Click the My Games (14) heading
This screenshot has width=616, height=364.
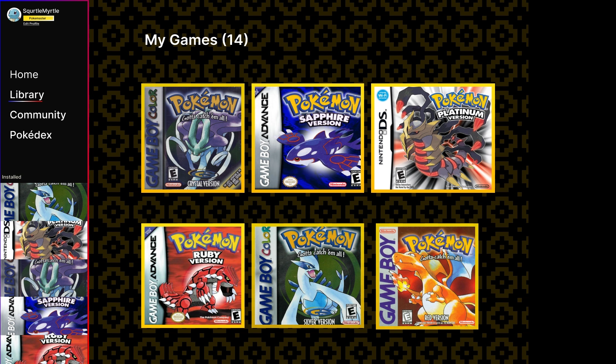196,40
